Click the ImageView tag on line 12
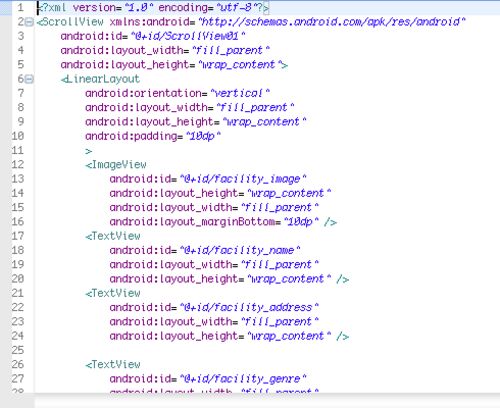Screen dimensions: 500x408 pyautogui.click(x=116, y=165)
